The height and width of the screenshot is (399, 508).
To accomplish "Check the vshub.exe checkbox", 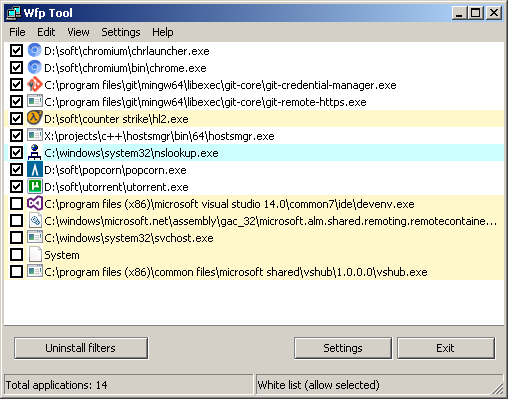I will tap(16, 272).
